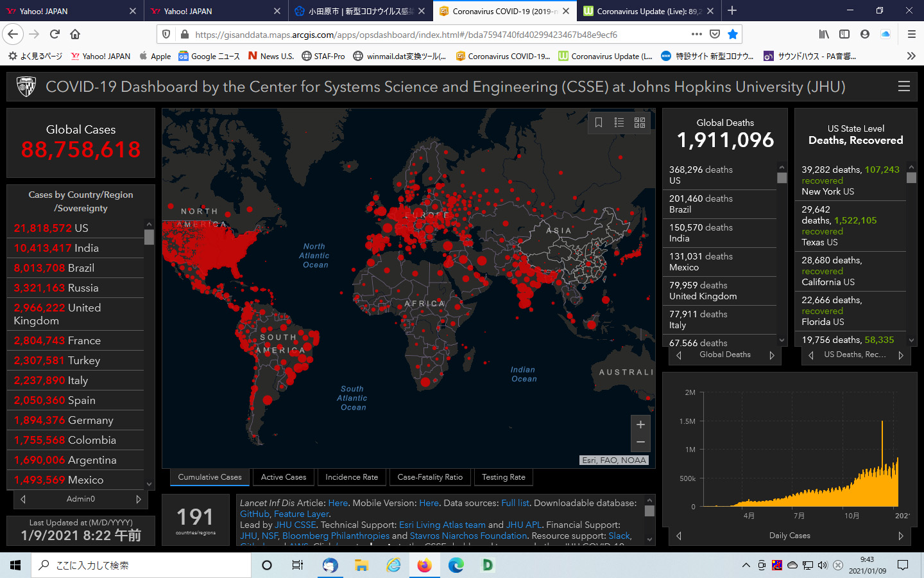Zoom in on the map

click(640, 425)
